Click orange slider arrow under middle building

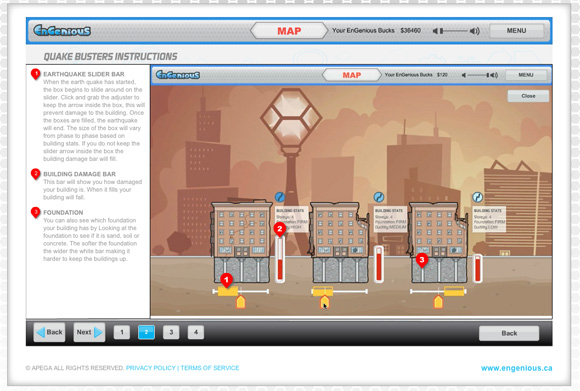(324, 302)
